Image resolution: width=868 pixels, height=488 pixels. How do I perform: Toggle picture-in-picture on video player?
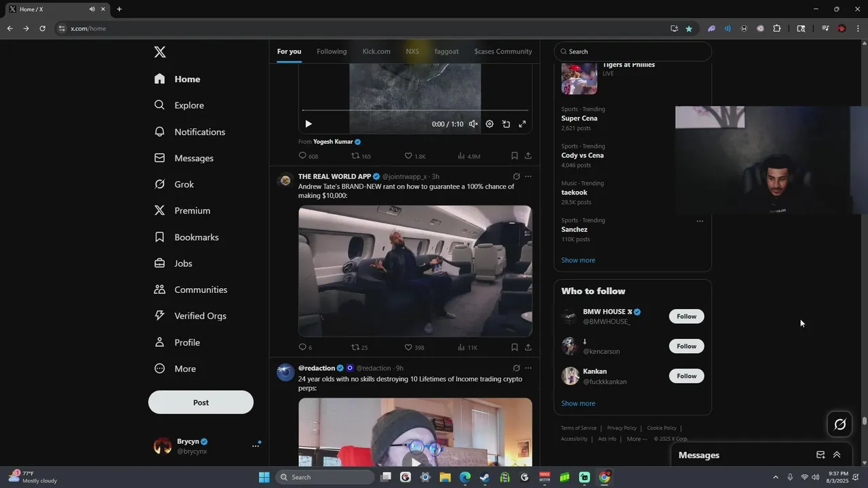click(506, 124)
